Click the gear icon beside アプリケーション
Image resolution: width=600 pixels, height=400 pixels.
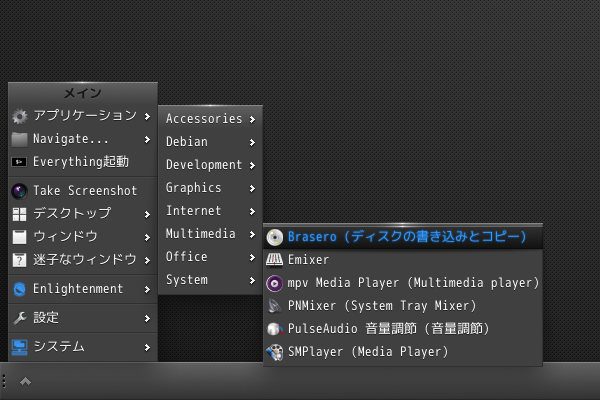20,116
